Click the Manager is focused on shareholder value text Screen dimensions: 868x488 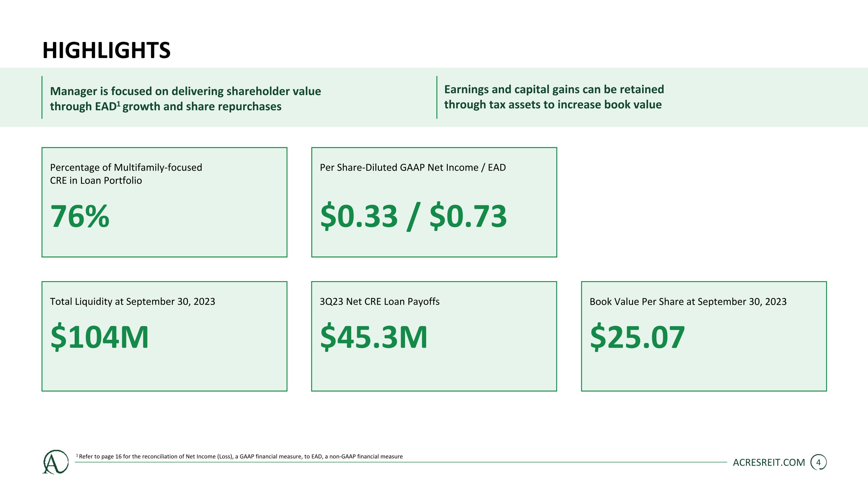click(185, 99)
